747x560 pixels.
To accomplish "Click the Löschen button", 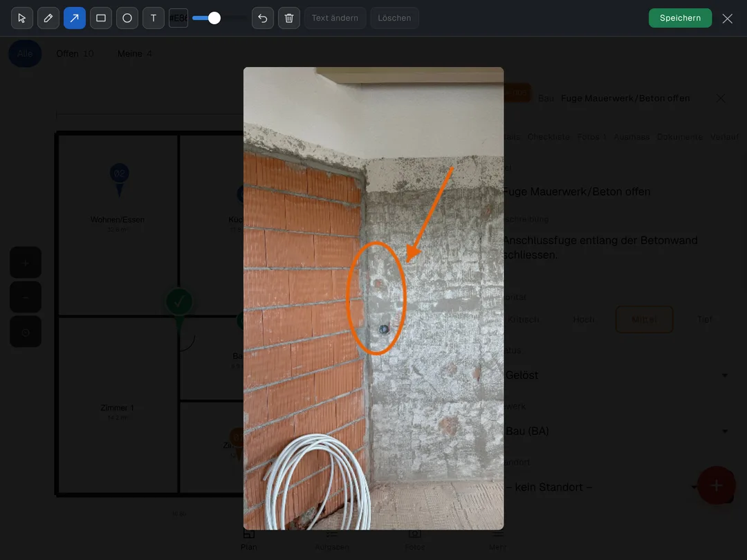I will pyautogui.click(x=394, y=18).
